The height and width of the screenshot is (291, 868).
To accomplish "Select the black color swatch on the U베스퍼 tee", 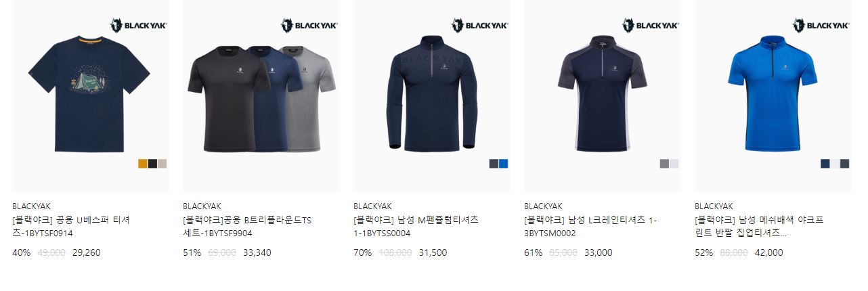I will (x=152, y=164).
